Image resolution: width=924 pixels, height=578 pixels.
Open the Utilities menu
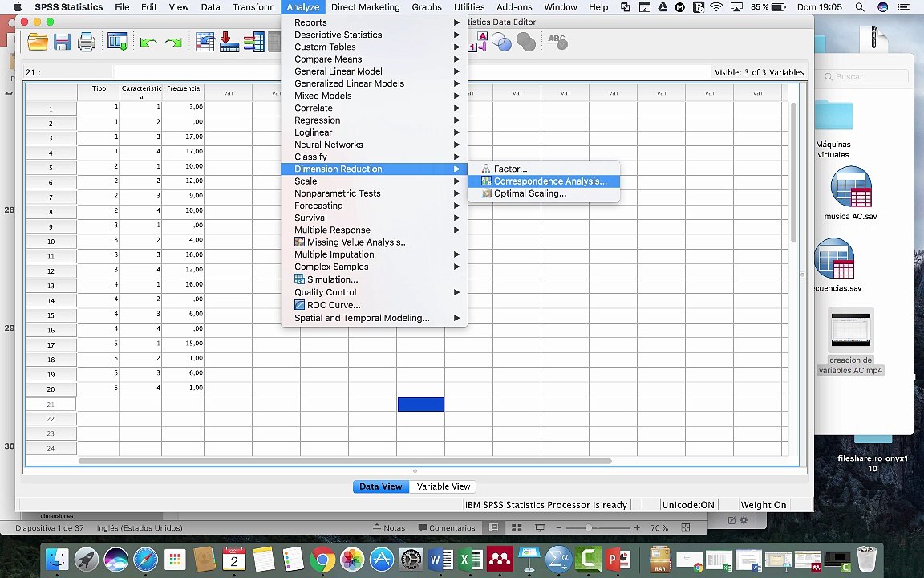pyautogui.click(x=469, y=7)
